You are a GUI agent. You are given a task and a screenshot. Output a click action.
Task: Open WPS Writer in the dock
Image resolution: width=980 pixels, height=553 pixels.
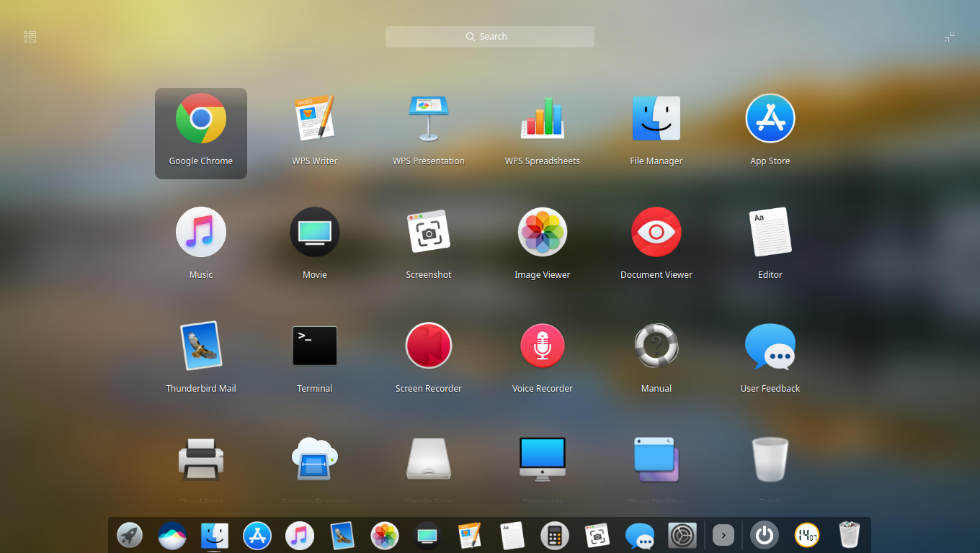470,536
